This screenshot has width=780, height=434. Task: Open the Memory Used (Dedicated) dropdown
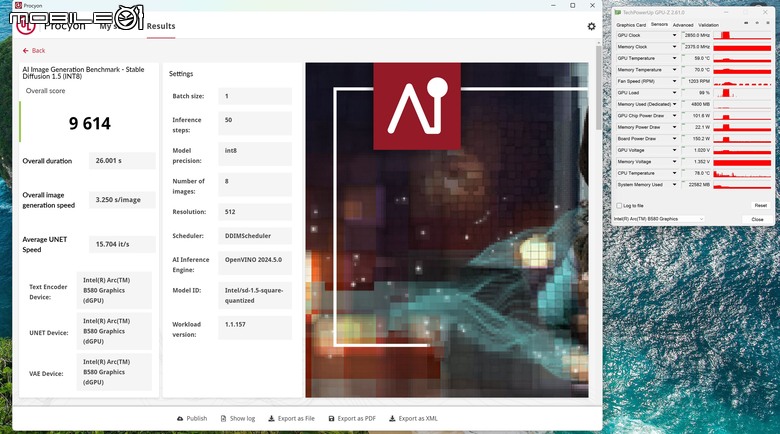[675, 104]
